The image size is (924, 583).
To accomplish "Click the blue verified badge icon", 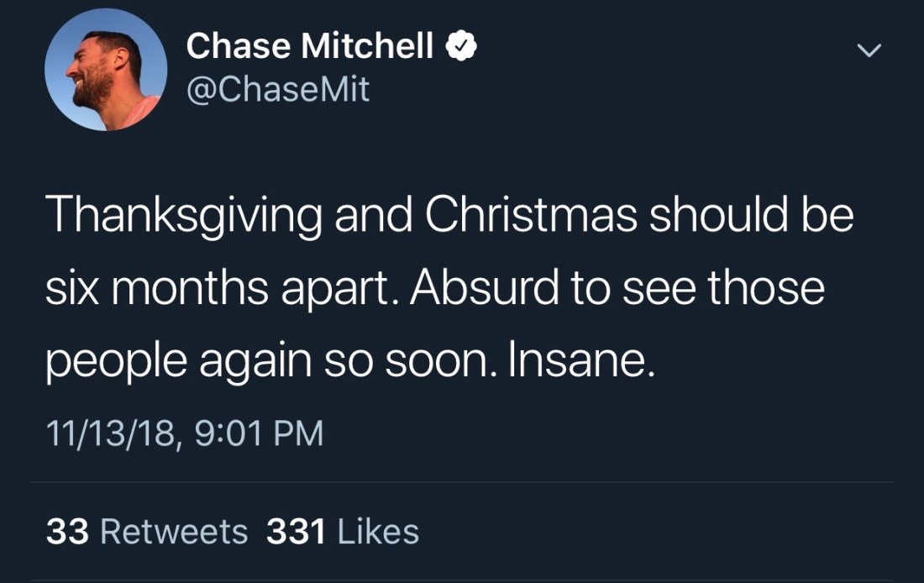I will tap(459, 46).
